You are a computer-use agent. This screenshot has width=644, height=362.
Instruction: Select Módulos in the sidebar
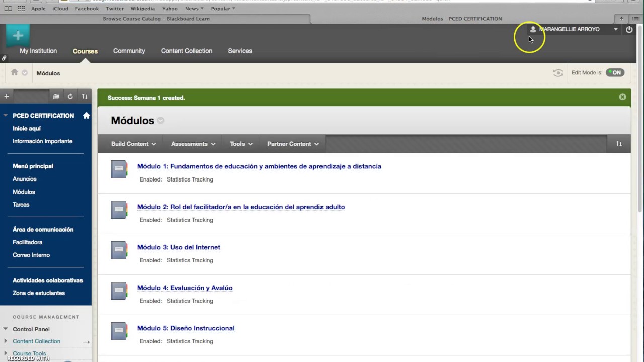24,192
